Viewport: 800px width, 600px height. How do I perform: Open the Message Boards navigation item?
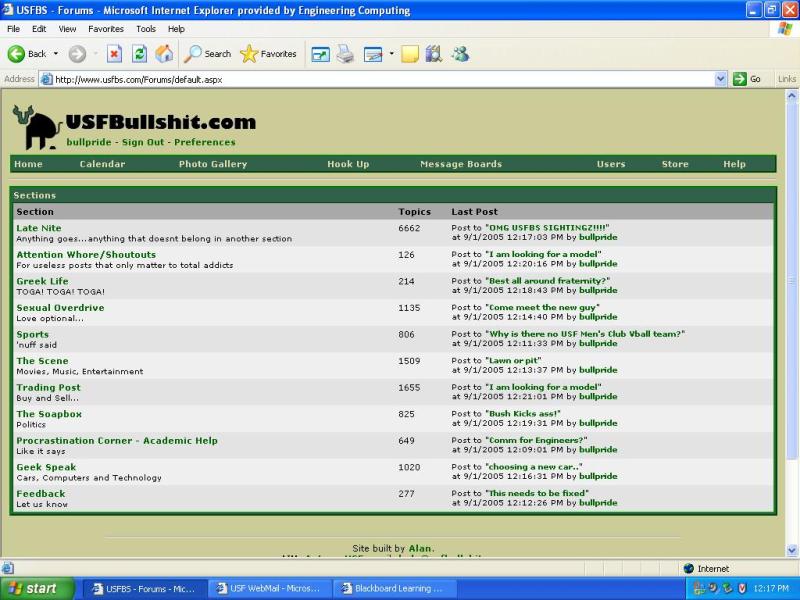[461, 164]
